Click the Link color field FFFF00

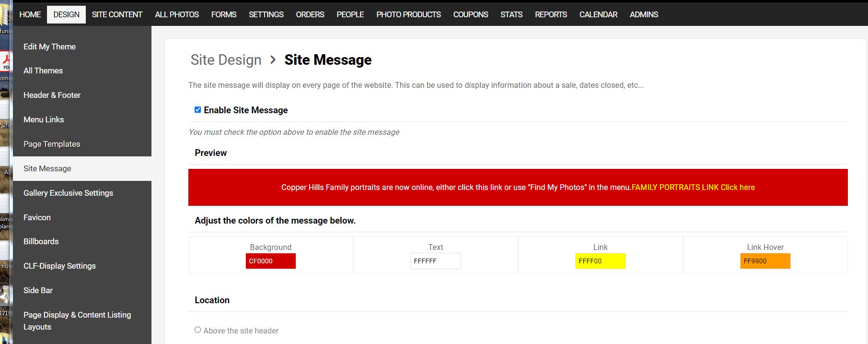601,261
